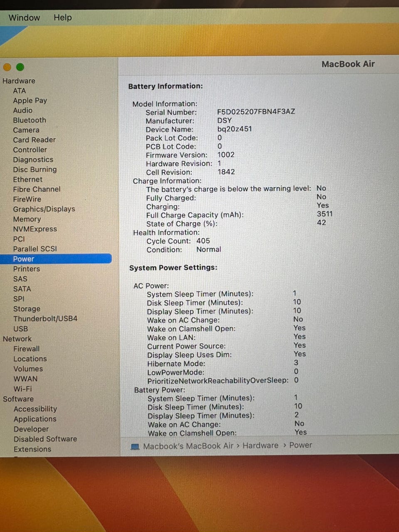Click Manufacturer value DSY
The height and width of the screenshot is (532, 399).
click(224, 120)
